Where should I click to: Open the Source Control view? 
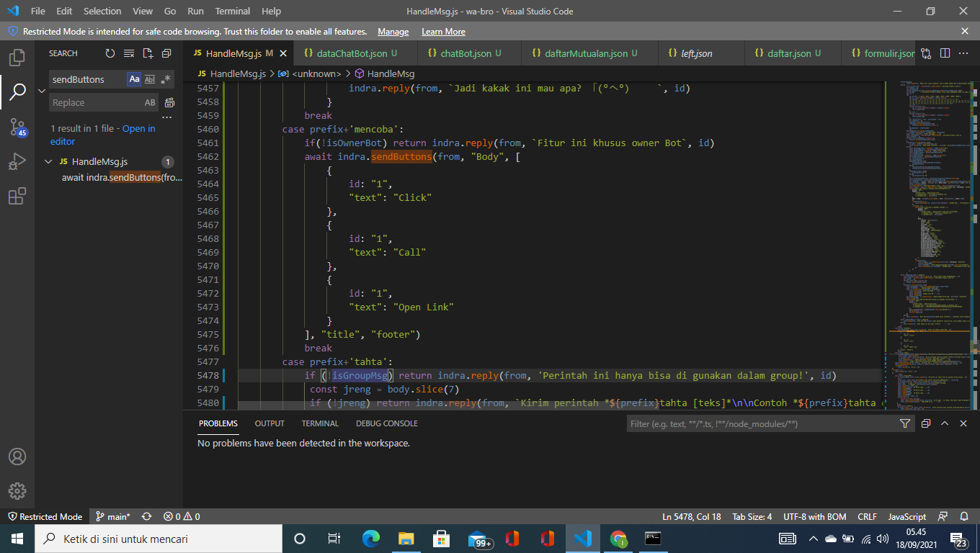click(x=17, y=126)
